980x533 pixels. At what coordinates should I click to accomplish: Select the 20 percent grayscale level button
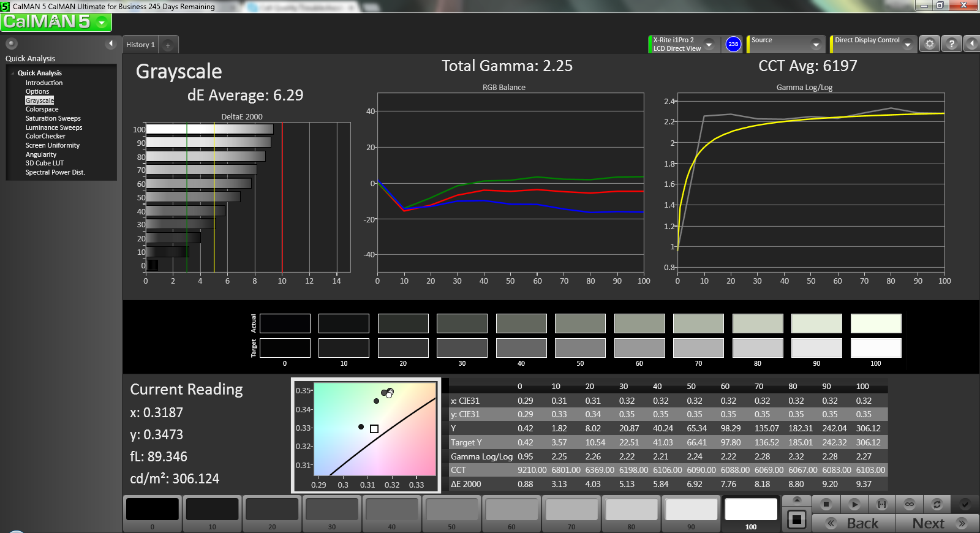pos(272,513)
